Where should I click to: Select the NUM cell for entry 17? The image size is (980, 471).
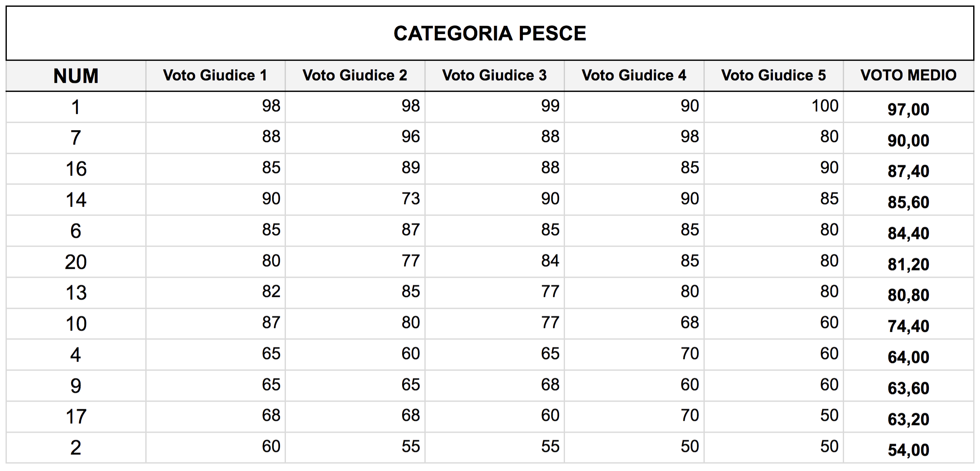click(76, 416)
